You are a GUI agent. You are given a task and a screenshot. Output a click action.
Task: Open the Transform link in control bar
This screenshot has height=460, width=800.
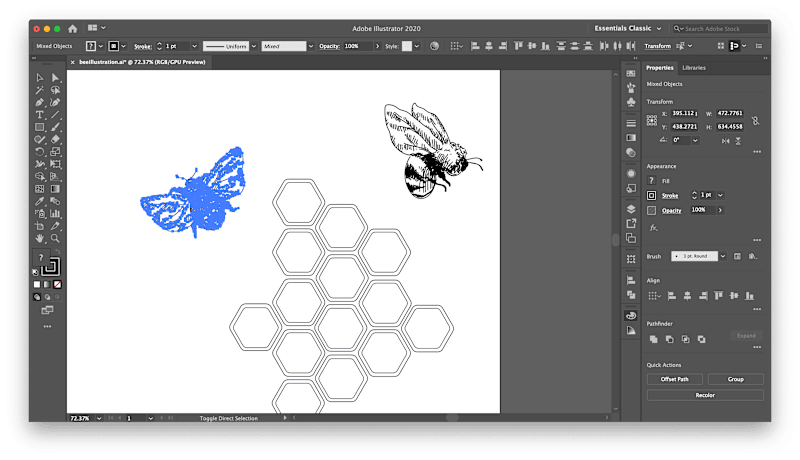[x=657, y=46]
